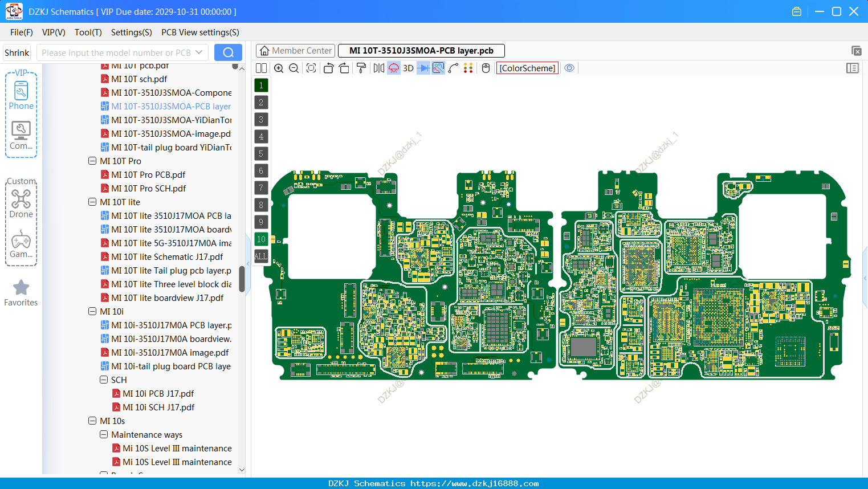
Task: Click the colored dots icon
Action: (x=468, y=68)
